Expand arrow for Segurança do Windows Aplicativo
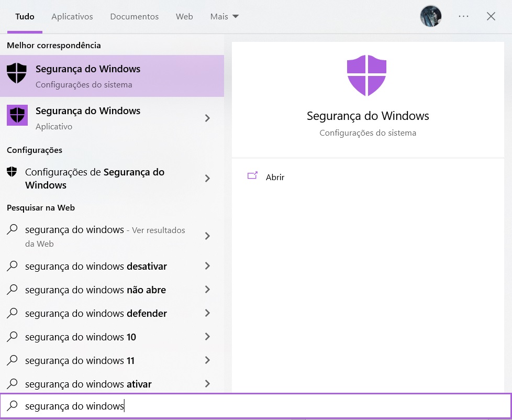 coord(207,118)
